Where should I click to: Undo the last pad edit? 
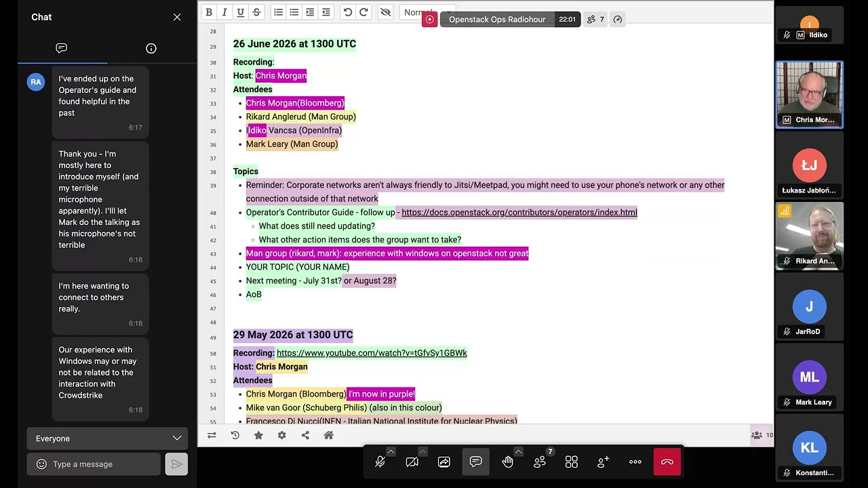click(348, 12)
